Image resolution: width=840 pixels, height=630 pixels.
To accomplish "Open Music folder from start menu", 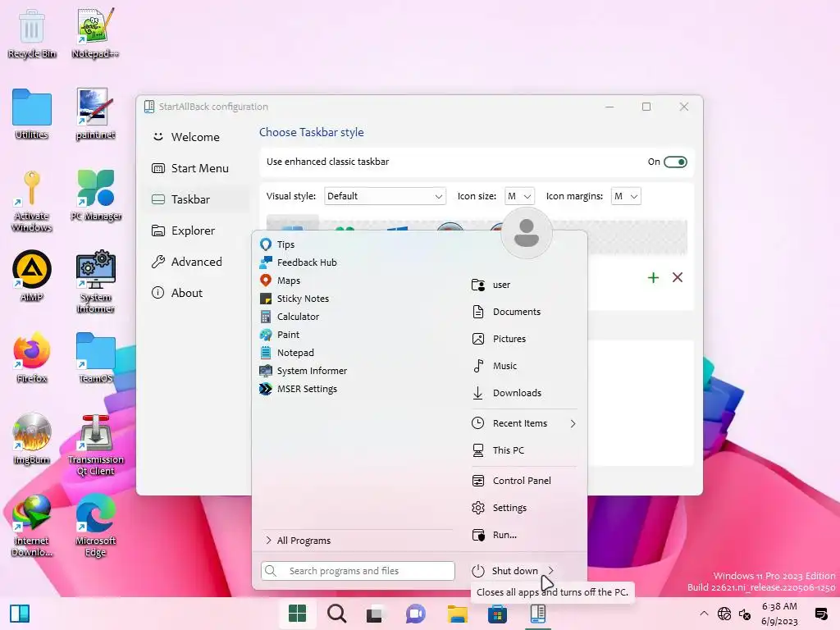I will (x=495, y=366).
